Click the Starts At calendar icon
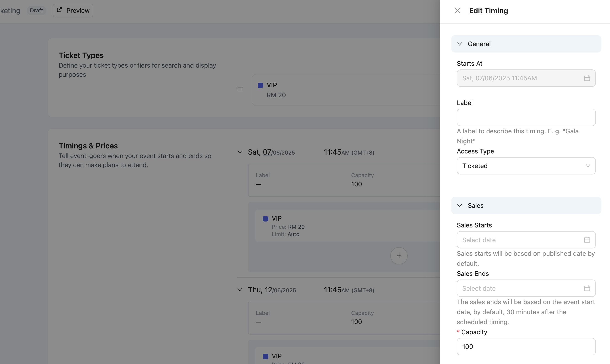Image resolution: width=610 pixels, height=364 pixels. pyautogui.click(x=587, y=78)
